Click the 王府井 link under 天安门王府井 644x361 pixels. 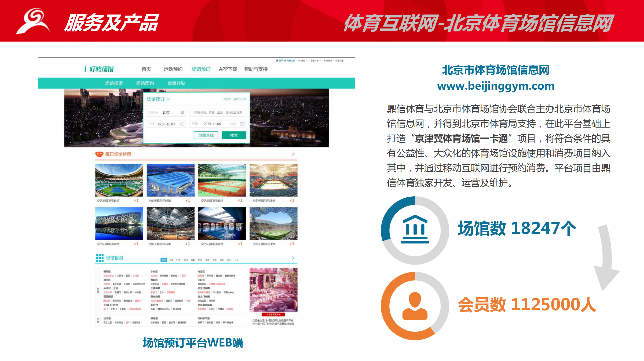pyautogui.click(x=122, y=309)
